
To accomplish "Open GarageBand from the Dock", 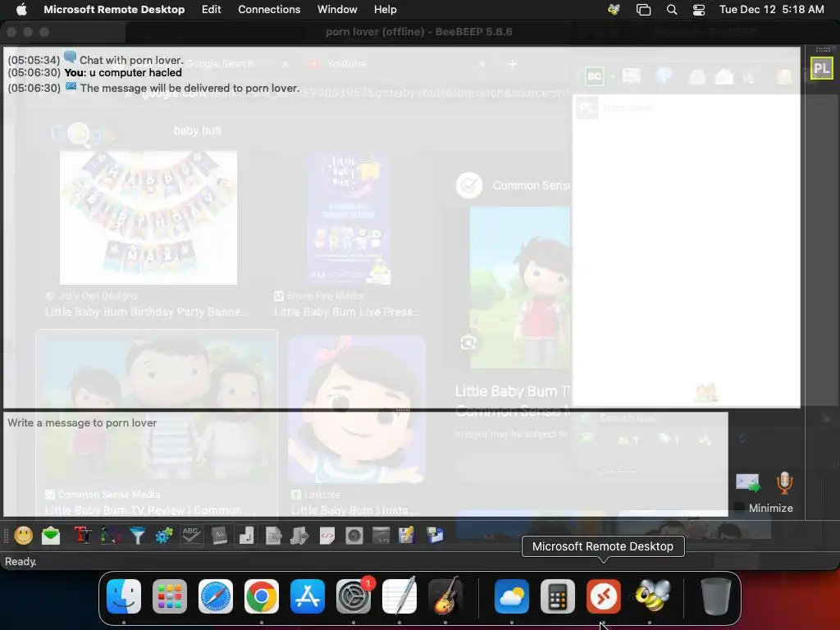I will [x=445, y=596].
